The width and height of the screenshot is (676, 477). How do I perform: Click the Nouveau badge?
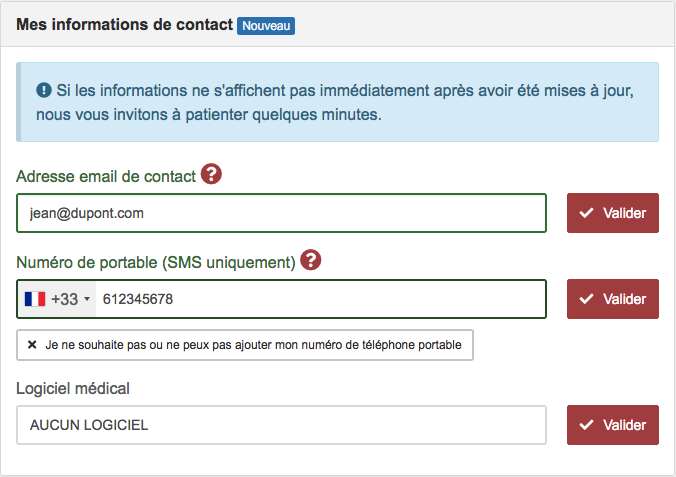coord(266,26)
